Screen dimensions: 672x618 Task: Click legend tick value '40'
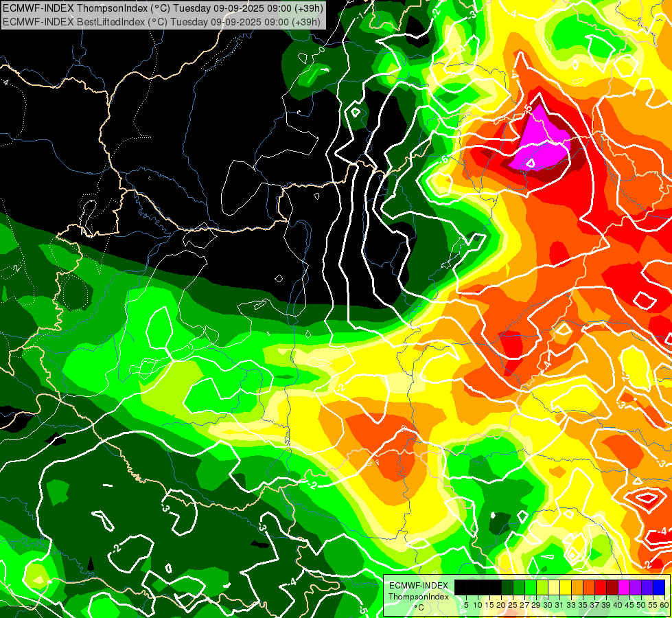tap(618, 605)
